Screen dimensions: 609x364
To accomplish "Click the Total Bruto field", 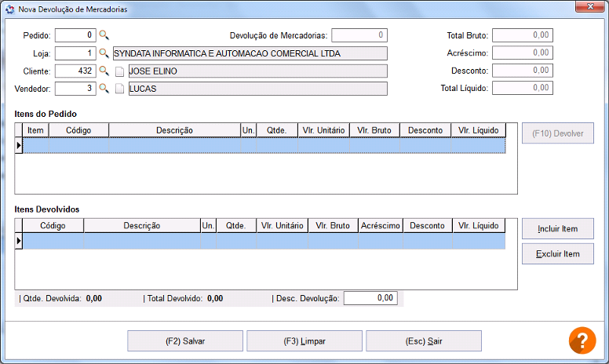I will point(523,35).
